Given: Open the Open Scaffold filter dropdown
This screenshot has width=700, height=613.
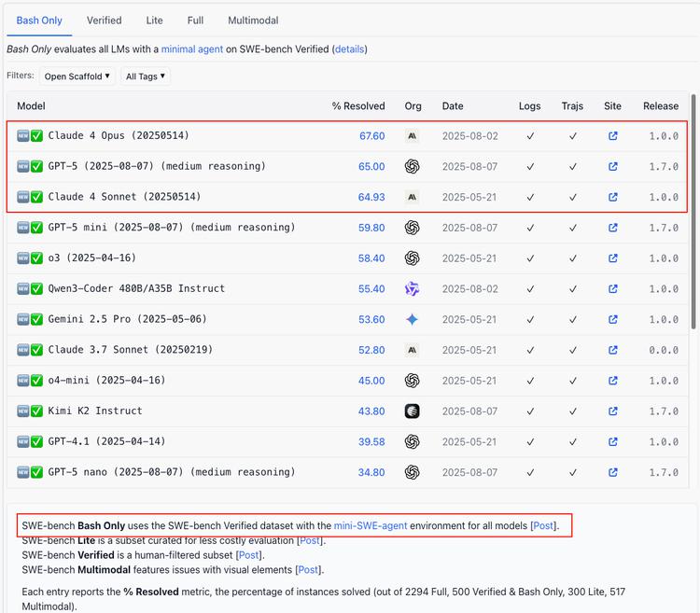Looking at the screenshot, I should (77, 77).
